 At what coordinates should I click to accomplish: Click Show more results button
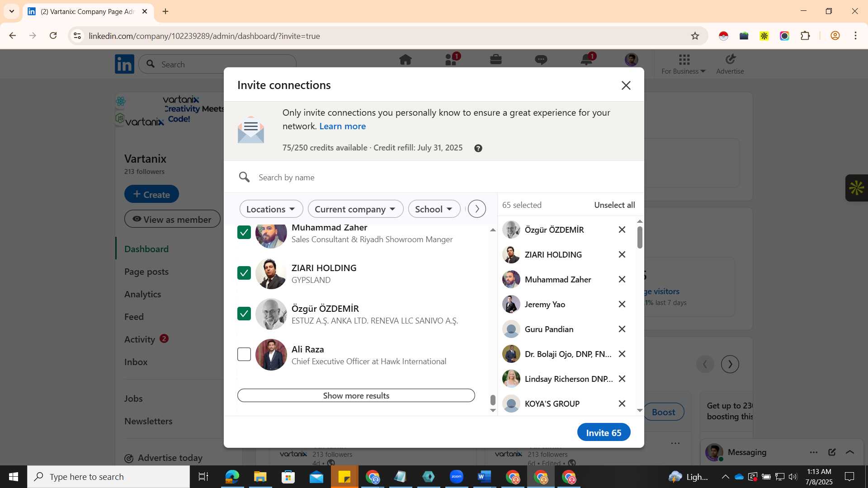click(356, 395)
